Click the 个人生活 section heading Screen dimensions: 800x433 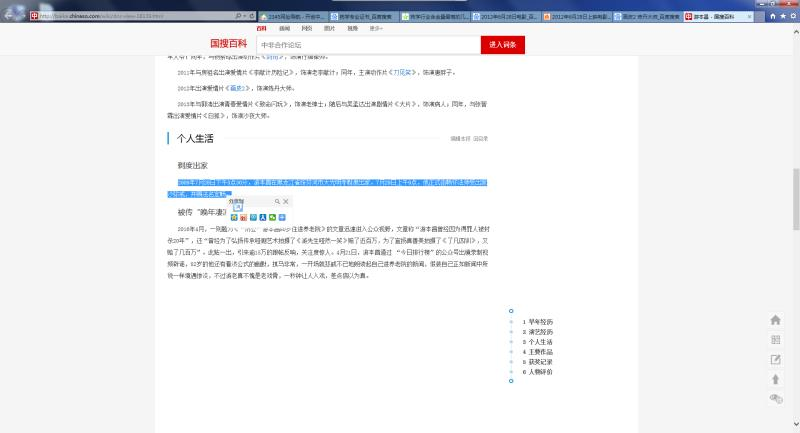195,139
